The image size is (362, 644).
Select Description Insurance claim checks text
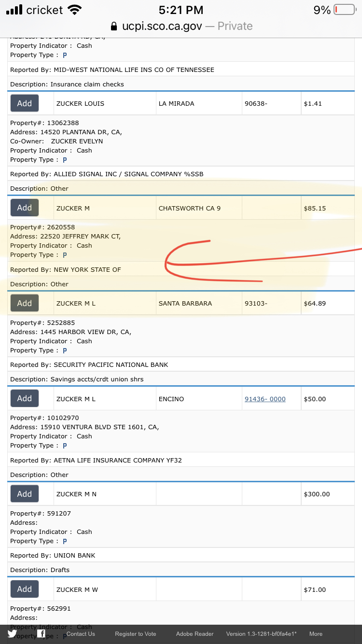(67, 84)
